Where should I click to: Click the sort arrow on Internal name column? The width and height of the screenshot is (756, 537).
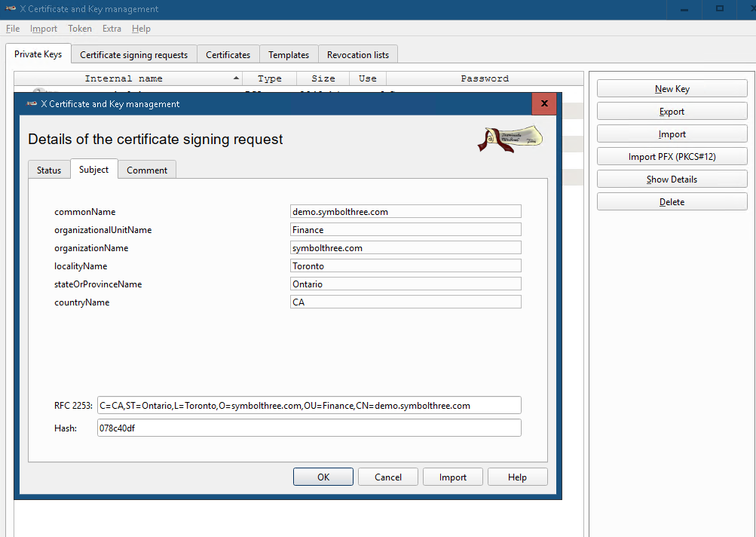[236, 78]
